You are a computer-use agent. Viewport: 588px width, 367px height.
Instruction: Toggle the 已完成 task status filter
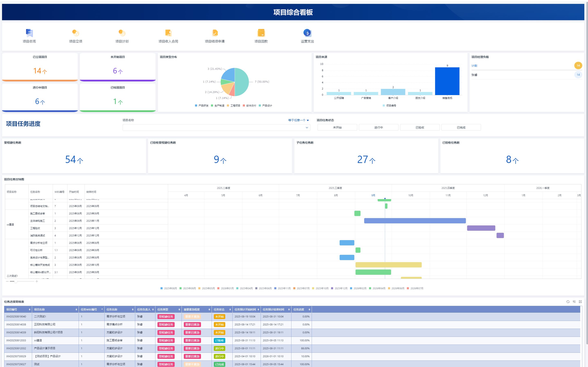(461, 128)
